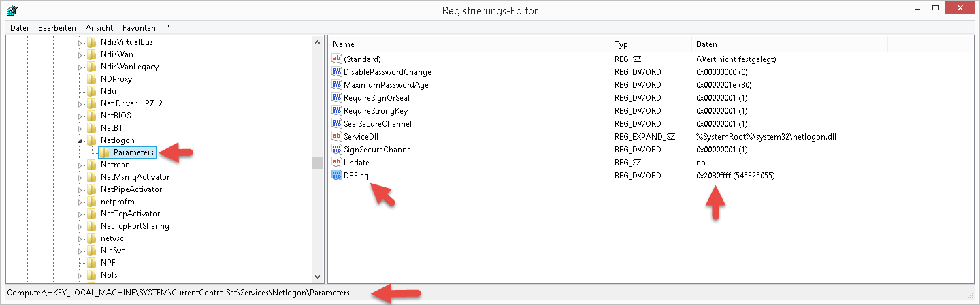Open the Bearbeiten menu
This screenshot has width=980, height=305.
(x=57, y=28)
